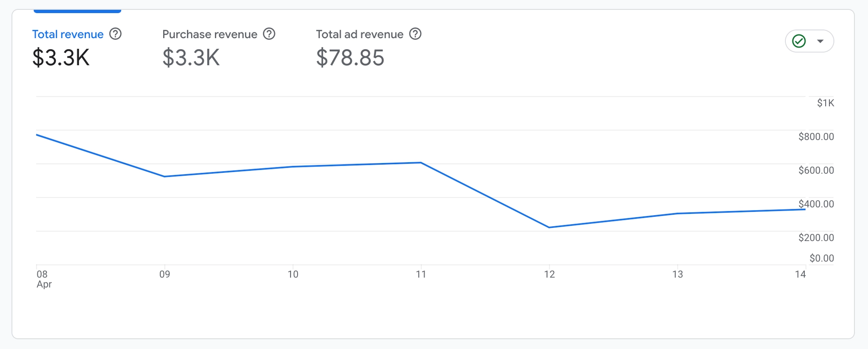The image size is (868, 349).
Task: Click the final chart point at 14
Action: pos(804,209)
